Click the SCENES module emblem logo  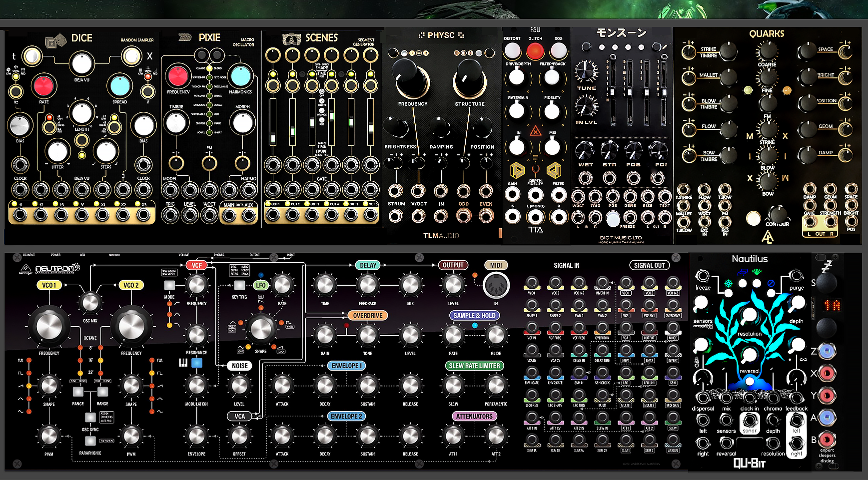[x=291, y=39]
